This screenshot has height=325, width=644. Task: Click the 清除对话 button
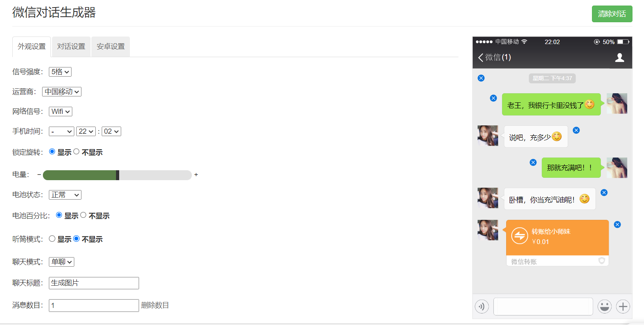pos(612,14)
